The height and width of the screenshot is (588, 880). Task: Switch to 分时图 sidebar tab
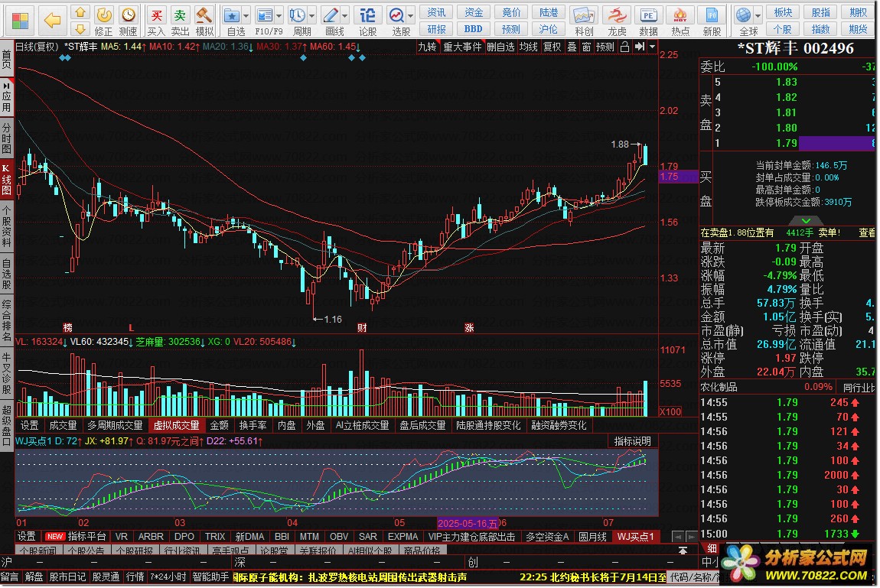pos(6,138)
